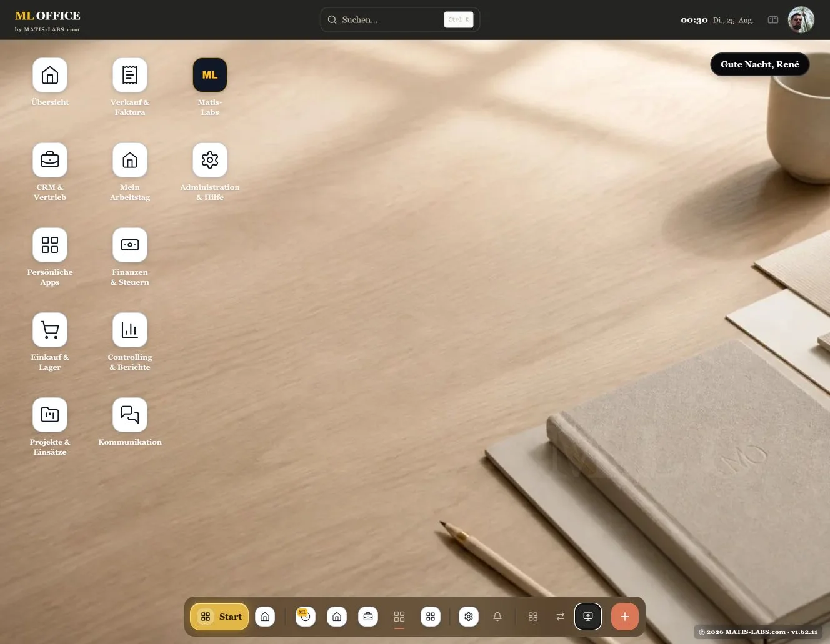Click the briefcase icon in dock
830x644 pixels.
[368, 617]
